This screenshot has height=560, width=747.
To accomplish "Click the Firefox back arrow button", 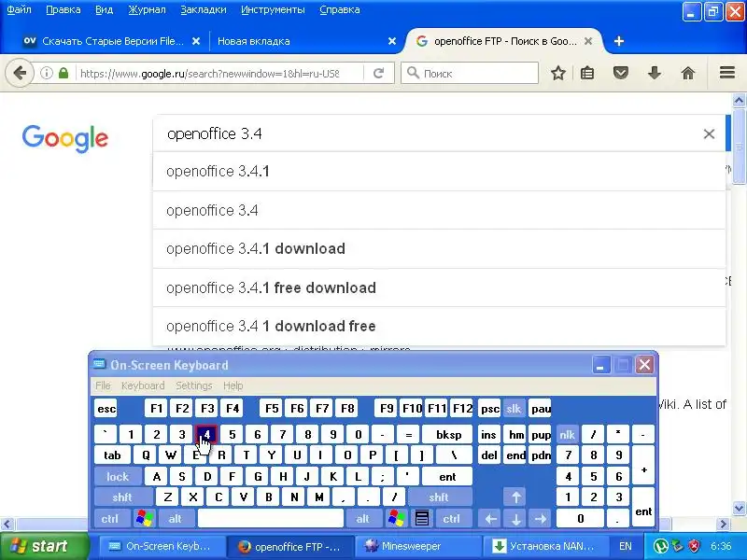I will [x=20, y=73].
